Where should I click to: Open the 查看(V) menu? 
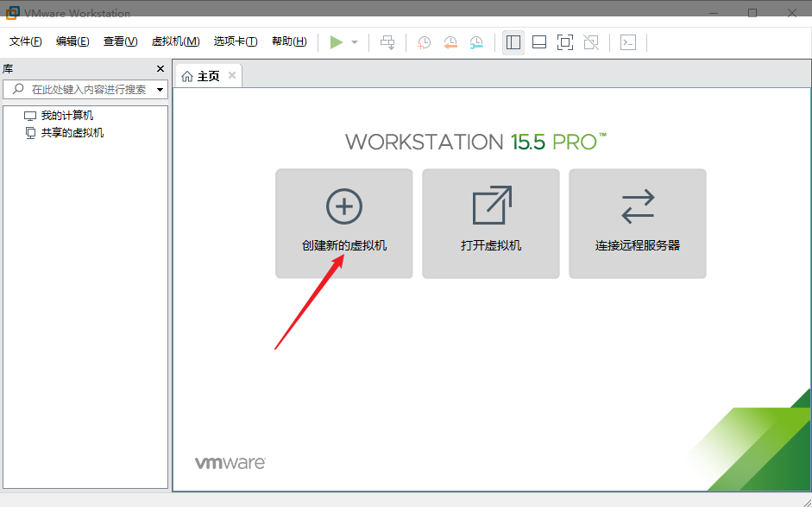(x=120, y=41)
